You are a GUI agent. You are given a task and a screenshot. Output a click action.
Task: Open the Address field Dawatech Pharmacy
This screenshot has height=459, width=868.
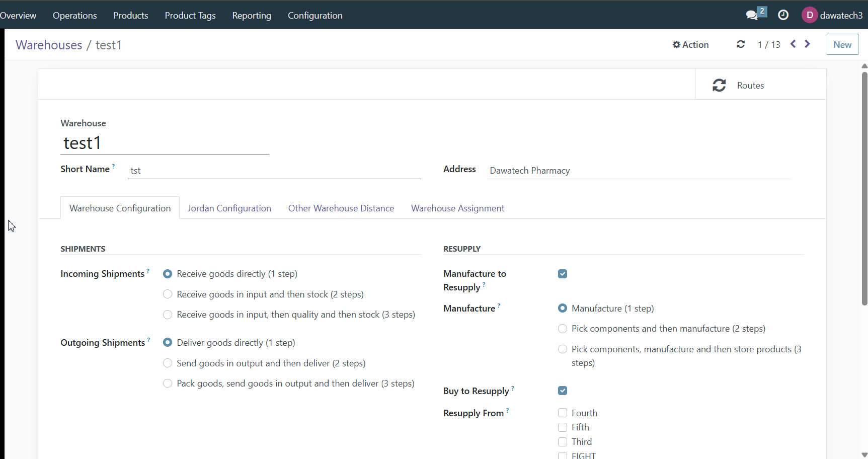tap(639, 171)
